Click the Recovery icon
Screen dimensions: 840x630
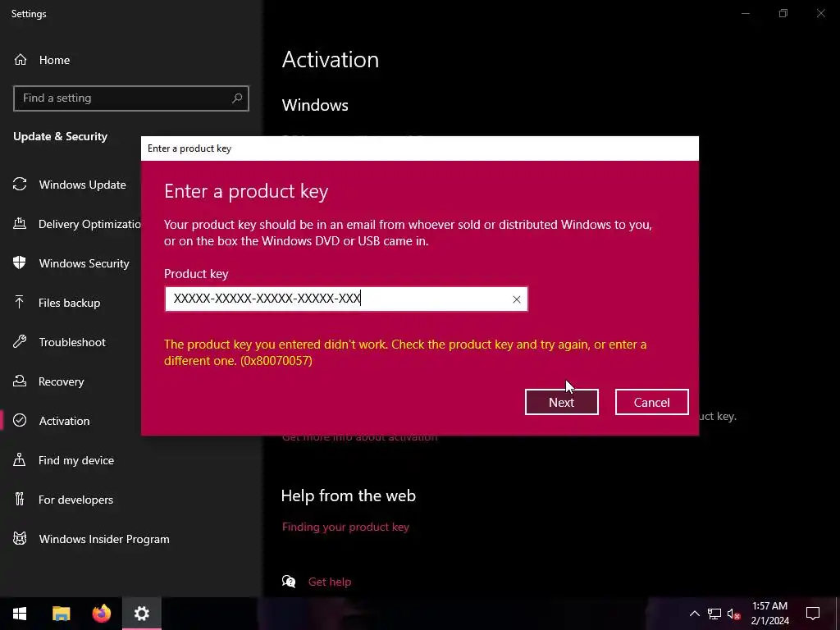click(20, 381)
